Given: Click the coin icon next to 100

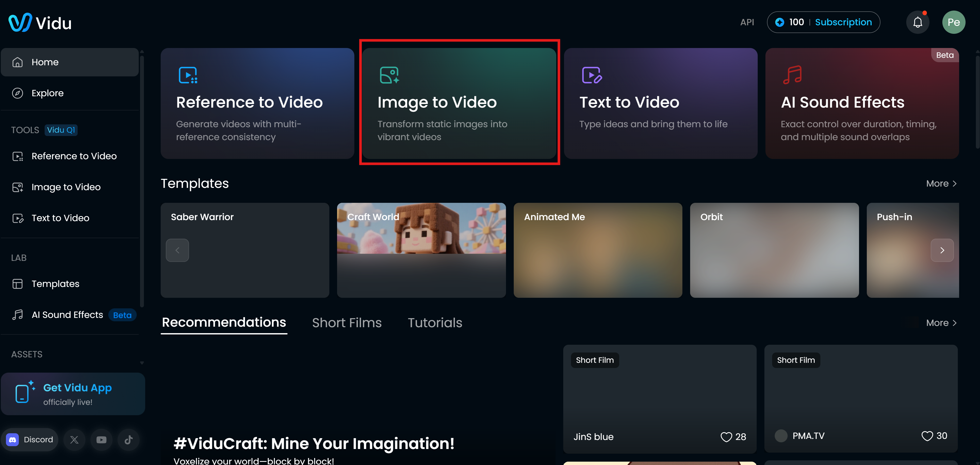Looking at the screenshot, I should [x=780, y=22].
